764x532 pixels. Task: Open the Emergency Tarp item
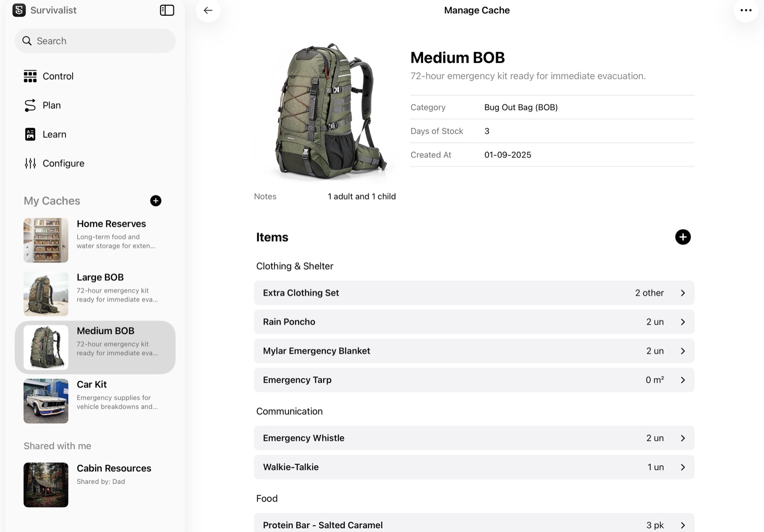[x=474, y=380]
